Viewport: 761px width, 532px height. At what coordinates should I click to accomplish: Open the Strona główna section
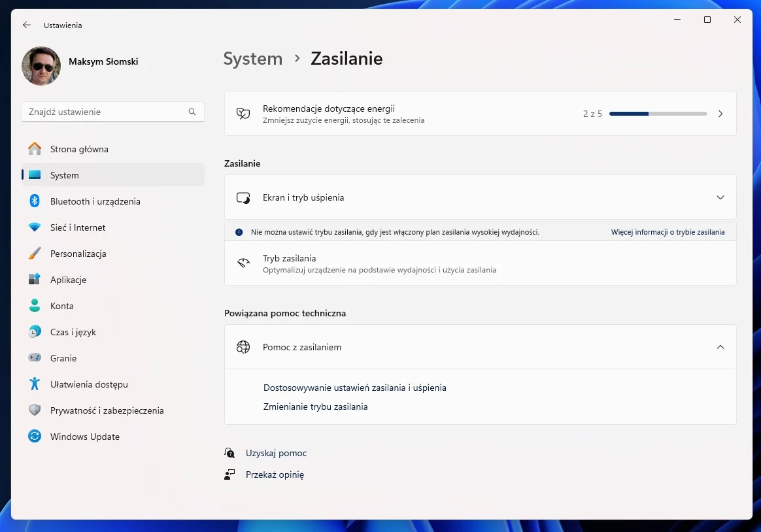pyautogui.click(x=80, y=149)
